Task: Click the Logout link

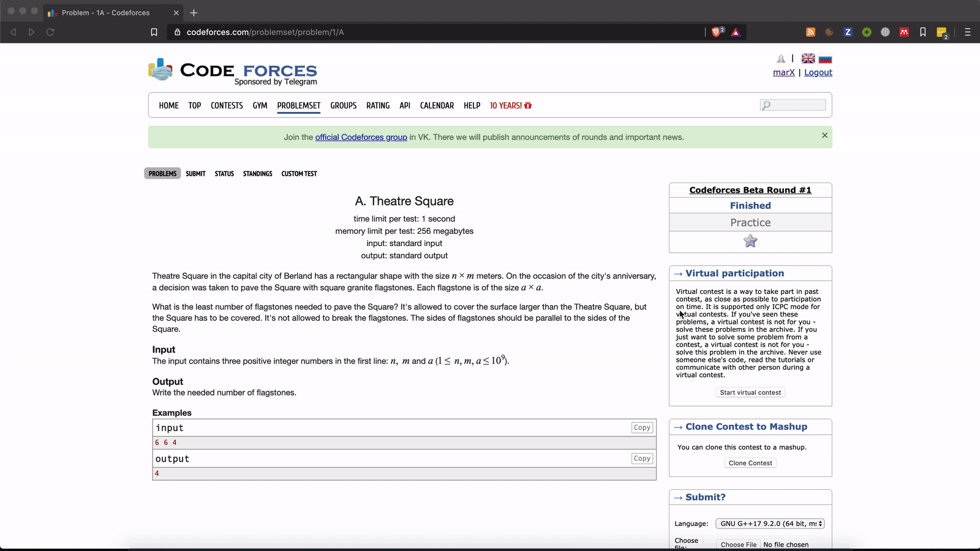Action: tap(818, 72)
